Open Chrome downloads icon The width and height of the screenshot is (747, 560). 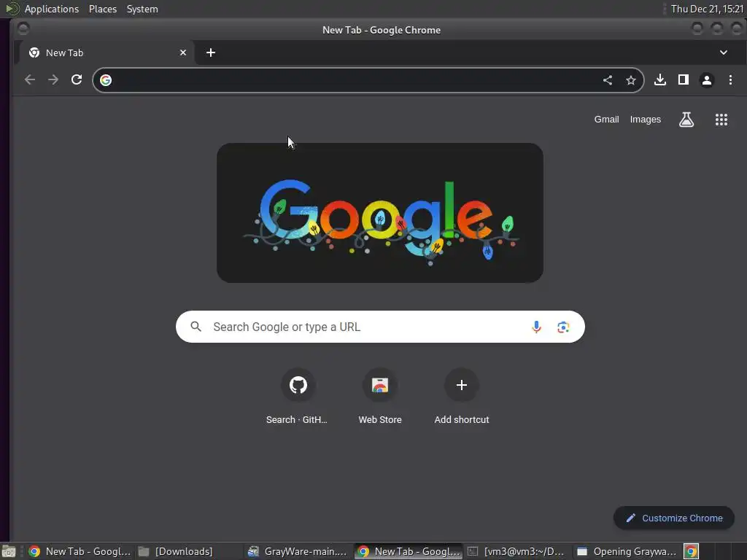coord(659,79)
